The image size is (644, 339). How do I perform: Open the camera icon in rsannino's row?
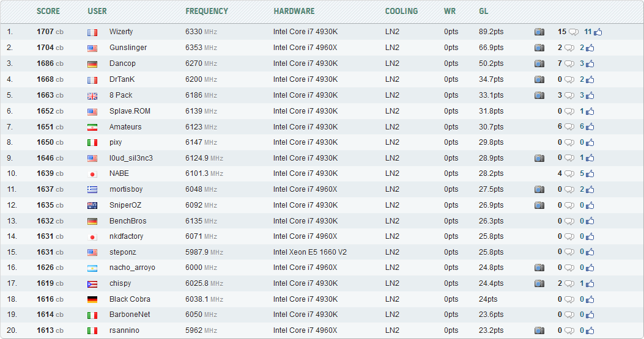click(x=539, y=330)
